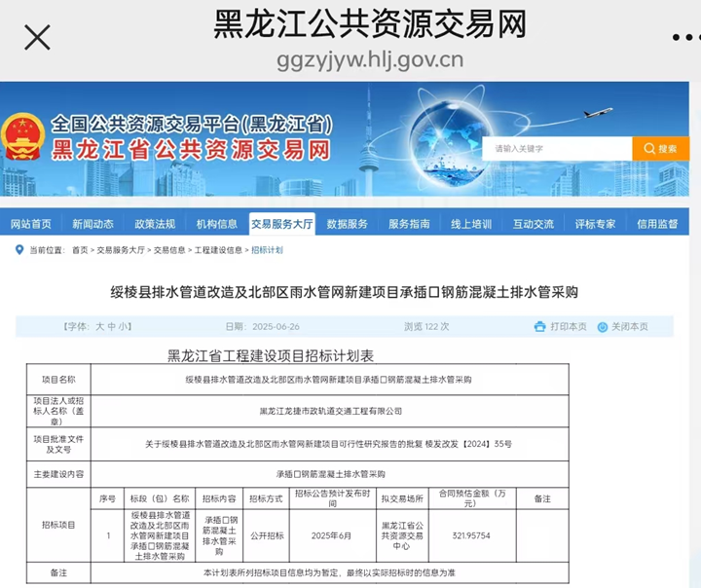Open 新闻动态 navigation tab

coord(93,224)
